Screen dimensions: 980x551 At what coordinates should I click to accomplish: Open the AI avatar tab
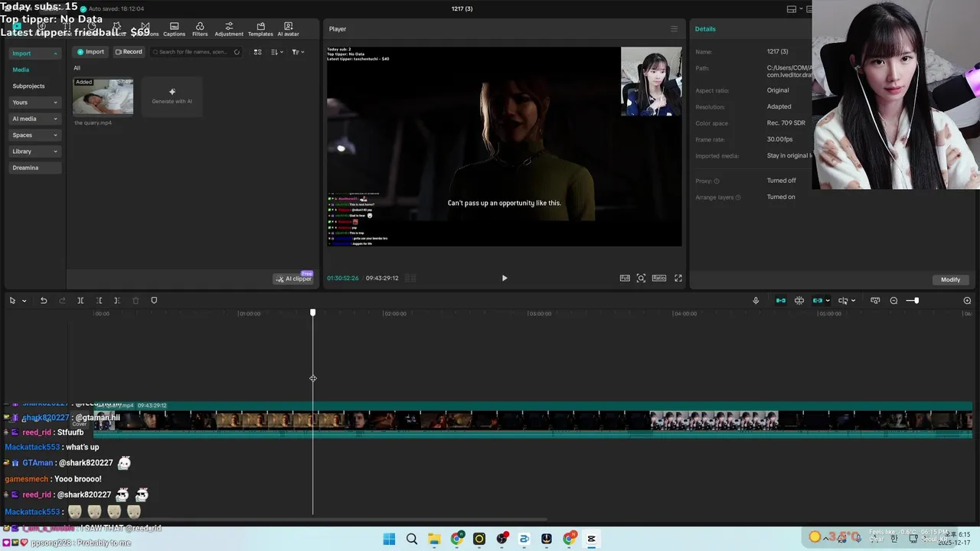(x=288, y=29)
